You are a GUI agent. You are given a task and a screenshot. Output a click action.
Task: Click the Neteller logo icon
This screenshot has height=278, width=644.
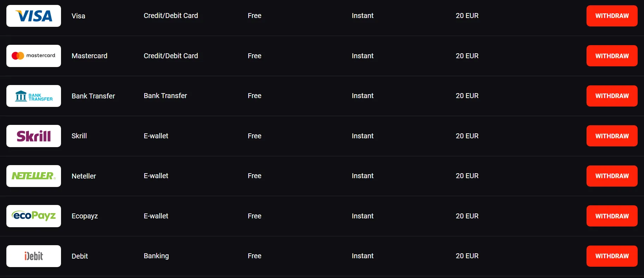tap(34, 176)
